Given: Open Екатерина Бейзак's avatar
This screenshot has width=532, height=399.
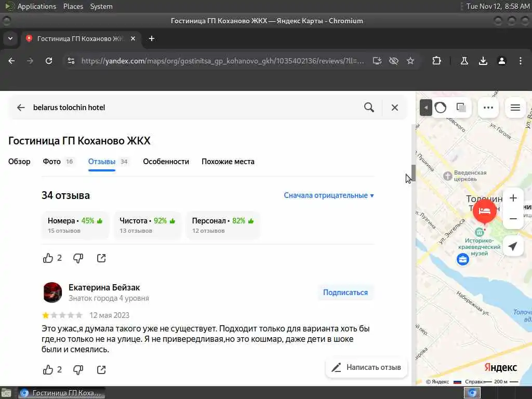Looking at the screenshot, I should 52,292.
